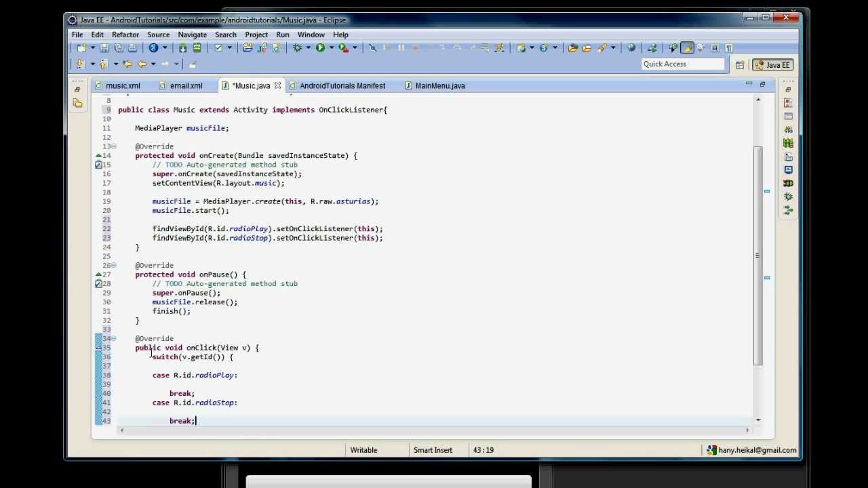Click the Last Edit Location icon
Viewport: 868px width, 488px height.
[x=128, y=64]
